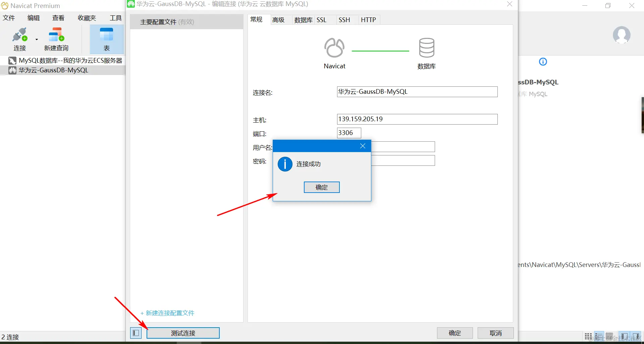The height and width of the screenshot is (344, 644).
Task: Open the 编辑 menu
Action: coord(34,18)
